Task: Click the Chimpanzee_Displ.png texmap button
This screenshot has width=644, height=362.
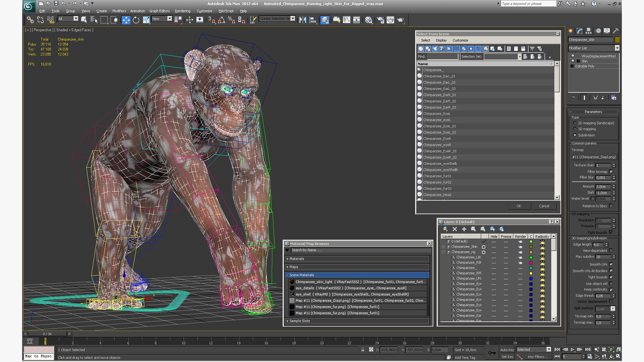Action: (594, 157)
